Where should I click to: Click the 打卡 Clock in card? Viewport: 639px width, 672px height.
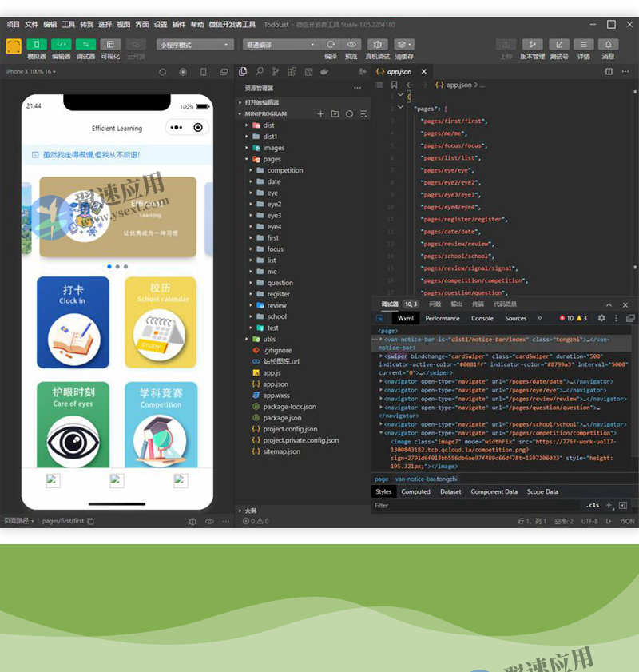pos(73,322)
